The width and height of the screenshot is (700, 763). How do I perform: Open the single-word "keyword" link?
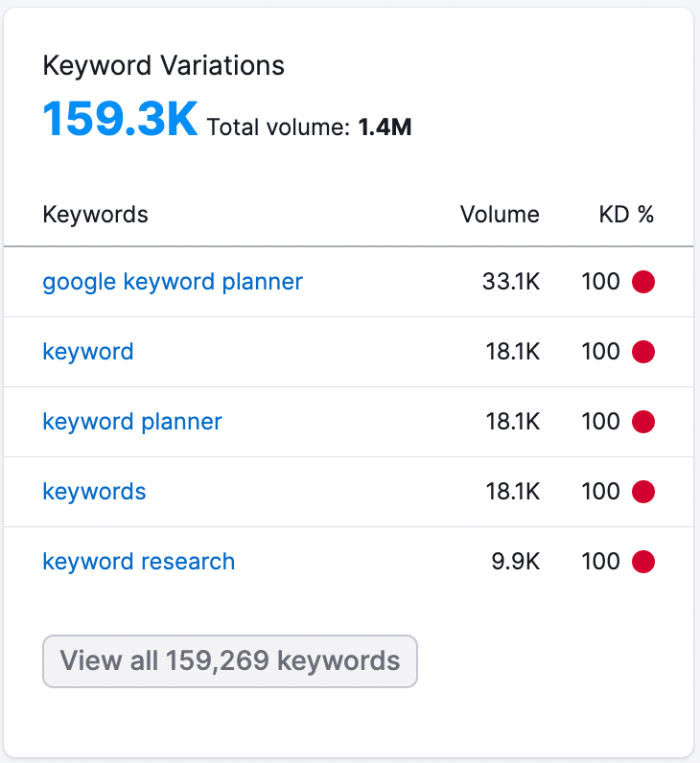88,352
